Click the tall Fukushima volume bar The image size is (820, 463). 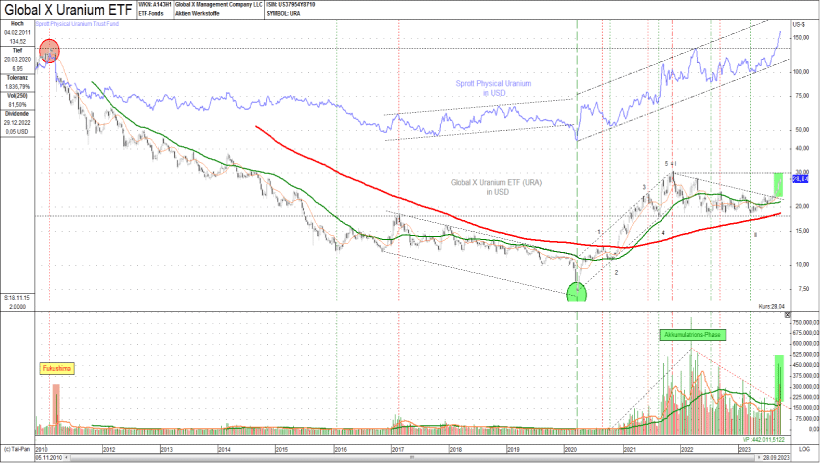point(57,405)
